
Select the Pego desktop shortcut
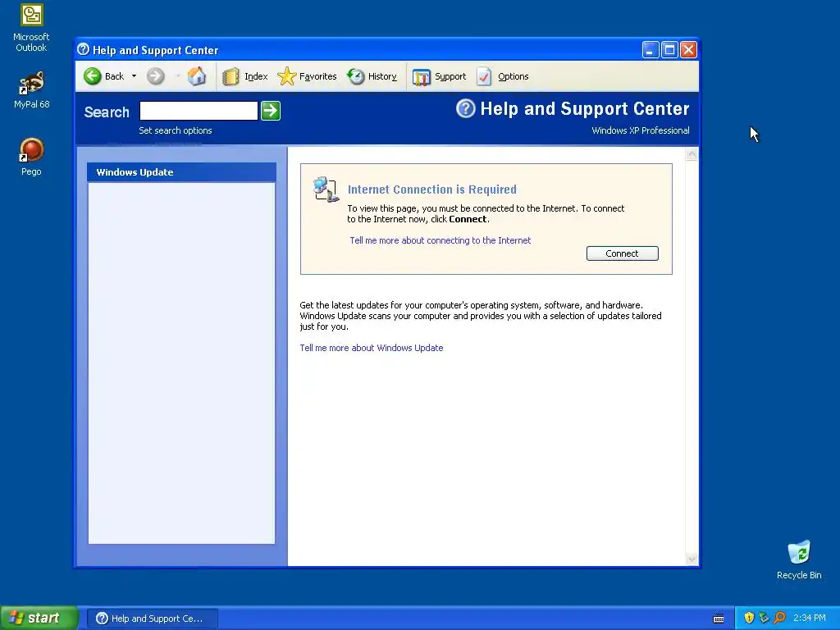pyautogui.click(x=31, y=157)
